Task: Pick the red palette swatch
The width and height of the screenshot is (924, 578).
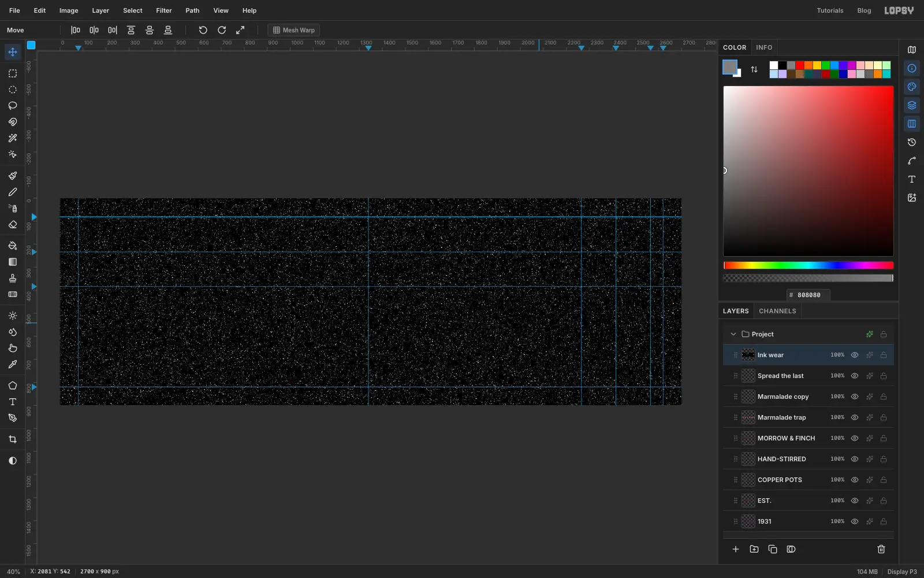Action: click(800, 65)
